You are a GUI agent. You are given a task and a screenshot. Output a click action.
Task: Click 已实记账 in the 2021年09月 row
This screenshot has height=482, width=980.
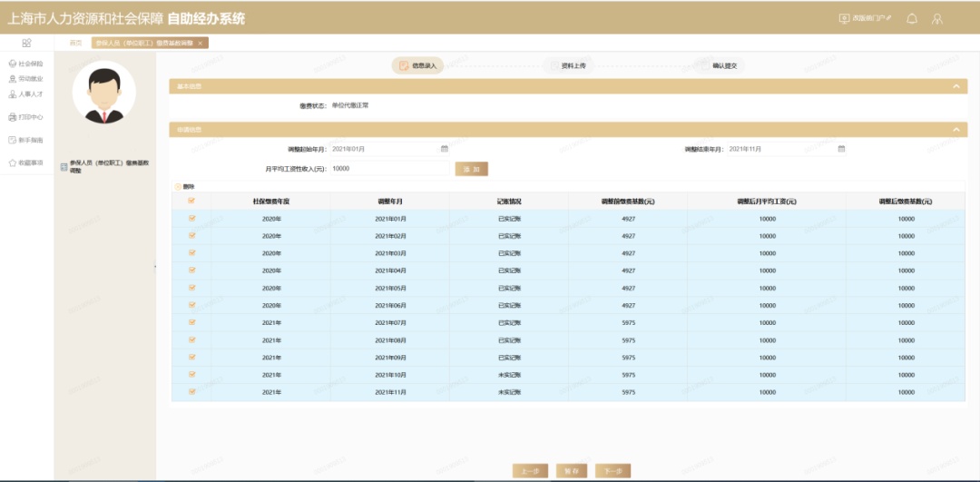(509, 358)
